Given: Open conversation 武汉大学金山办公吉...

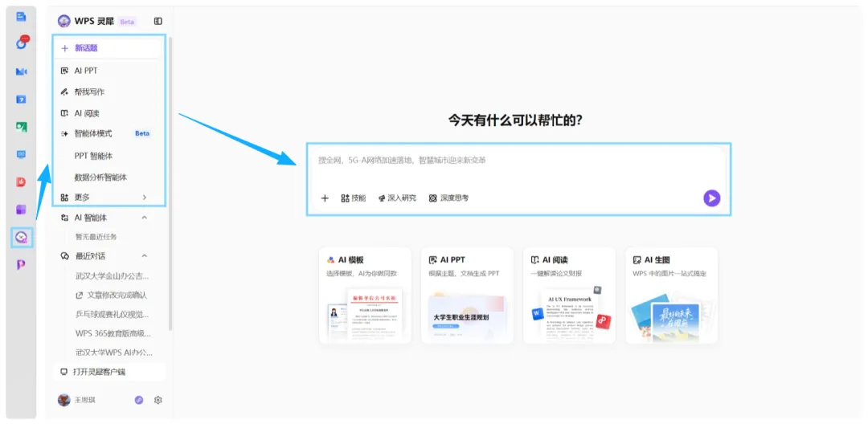Looking at the screenshot, I should [x=111, y=276].
